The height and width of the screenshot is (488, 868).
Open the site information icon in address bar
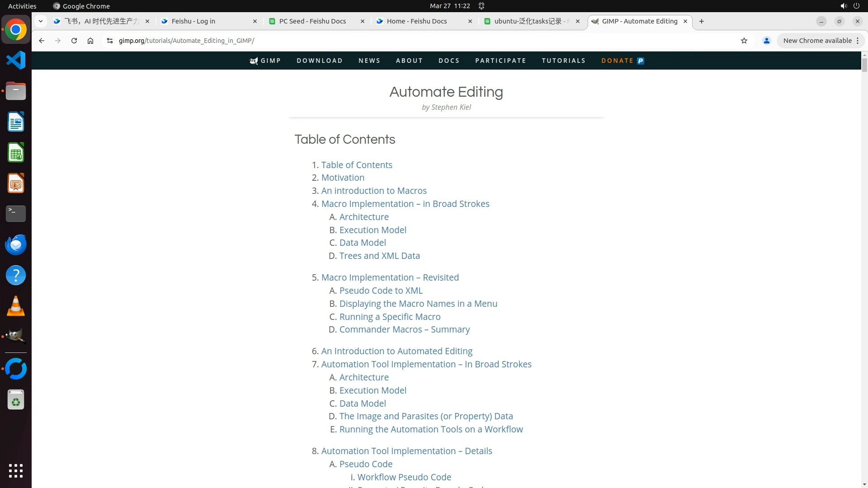pos(109,41)
